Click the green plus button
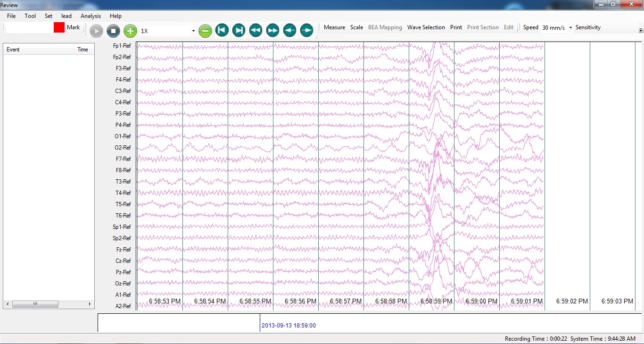 [x=130, y=31]
